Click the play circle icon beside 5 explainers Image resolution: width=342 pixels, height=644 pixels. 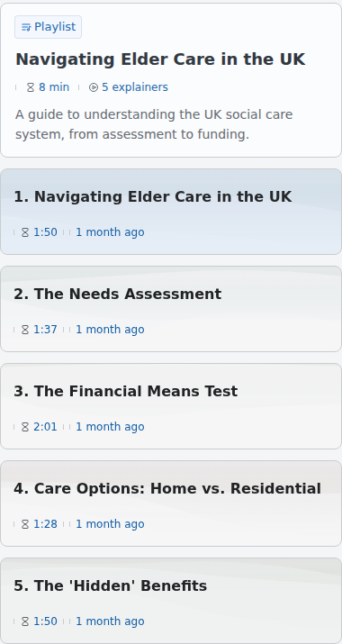point(94,87)
